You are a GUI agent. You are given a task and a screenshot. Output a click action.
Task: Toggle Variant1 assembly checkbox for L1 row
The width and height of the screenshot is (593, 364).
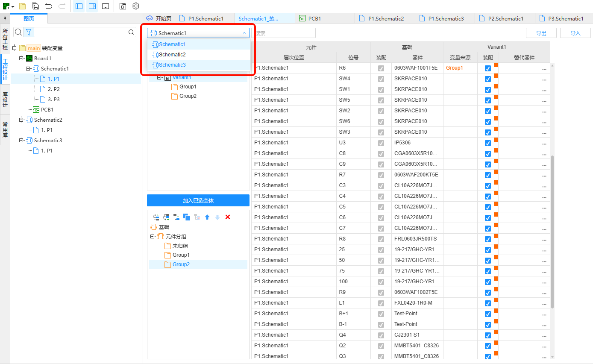pyautogui.click(x=487, y=303)
